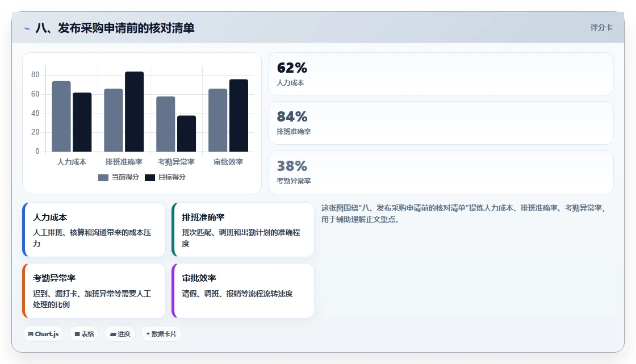The image size is (636, 364).
Task: Toggle the 当前得分 legend color box
Action: [x=103, y=177]
